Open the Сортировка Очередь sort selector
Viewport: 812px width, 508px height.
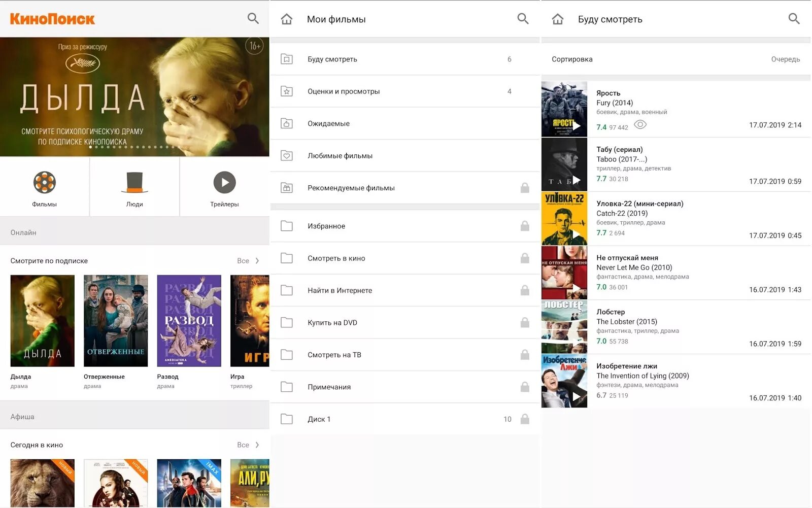(676, 59)
